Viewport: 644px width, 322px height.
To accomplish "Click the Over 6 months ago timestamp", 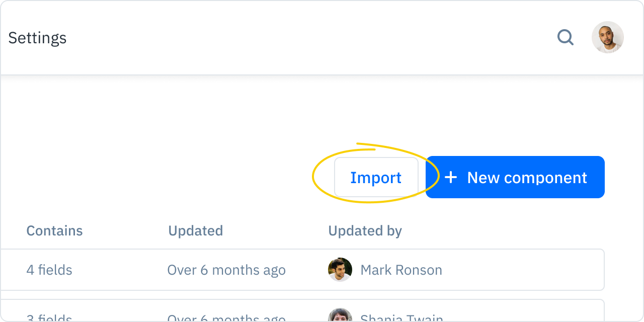I will coord(226,270).
